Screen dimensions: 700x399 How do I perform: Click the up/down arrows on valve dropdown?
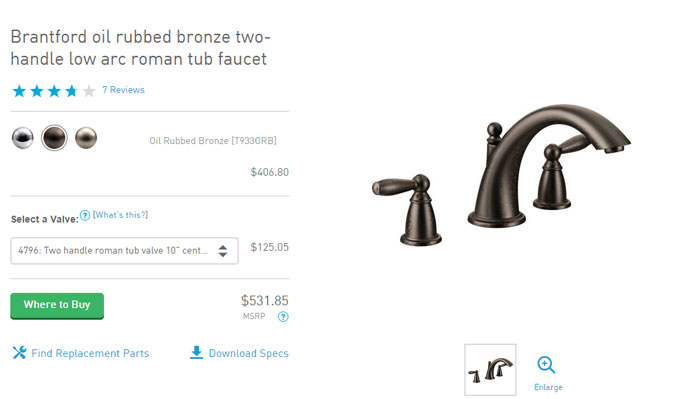(x=223, y=251)
